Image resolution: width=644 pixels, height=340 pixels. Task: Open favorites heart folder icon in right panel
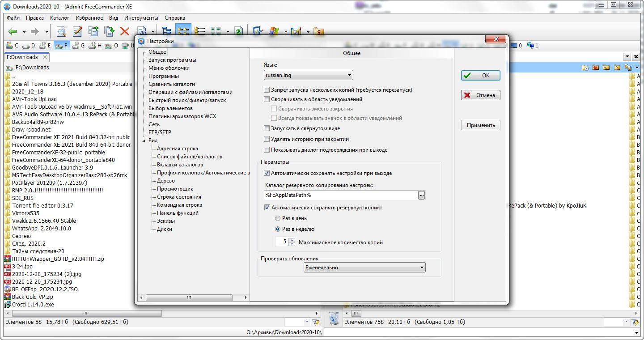click(596, 68)
